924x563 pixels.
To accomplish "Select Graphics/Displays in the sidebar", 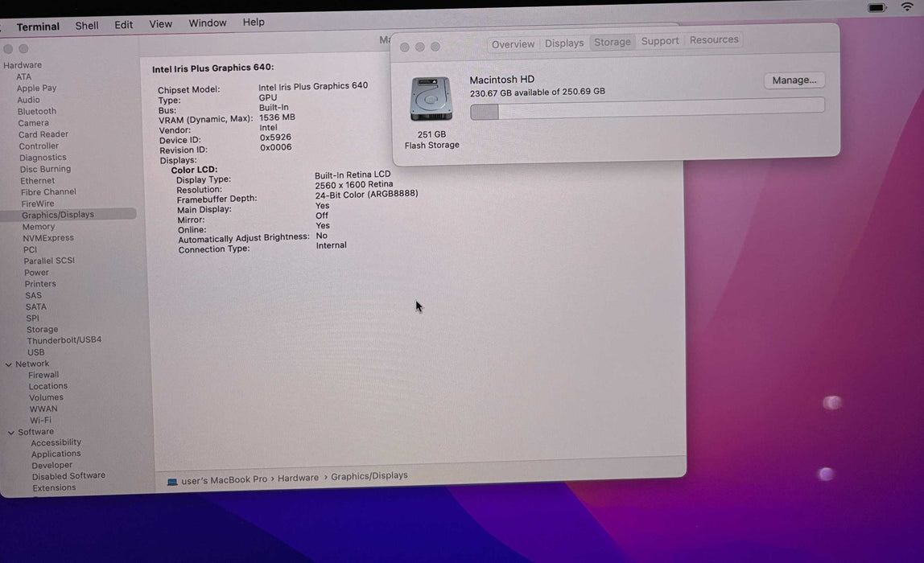I will [x=69, y=215].
